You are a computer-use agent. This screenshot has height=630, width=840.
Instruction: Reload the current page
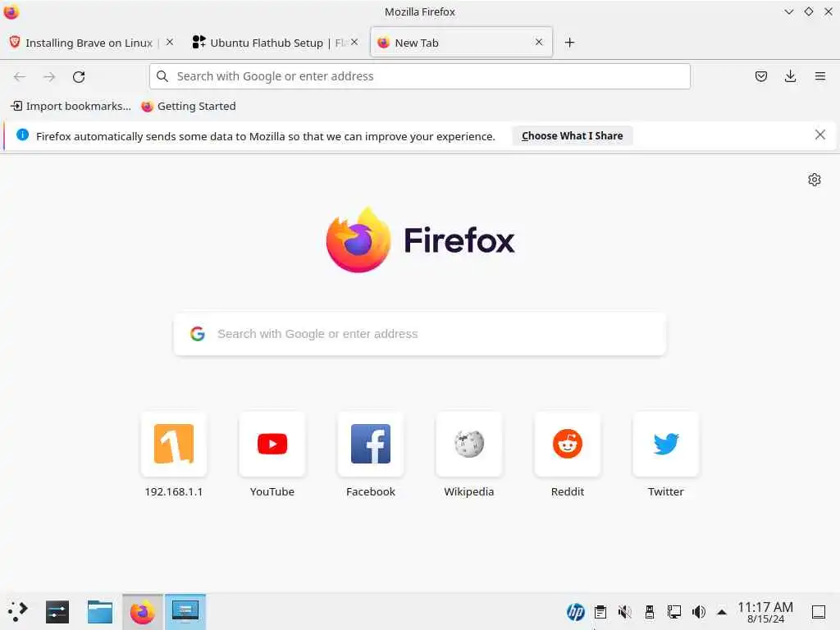79,76
